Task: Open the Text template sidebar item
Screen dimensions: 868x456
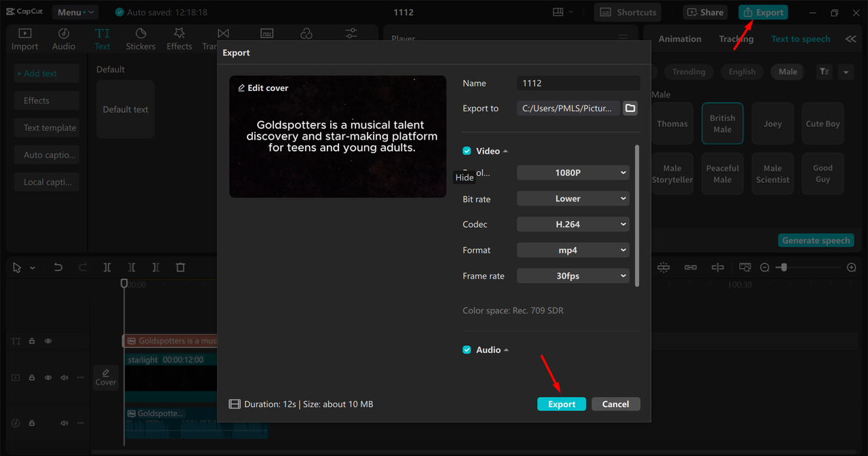Action: [47, 128]
